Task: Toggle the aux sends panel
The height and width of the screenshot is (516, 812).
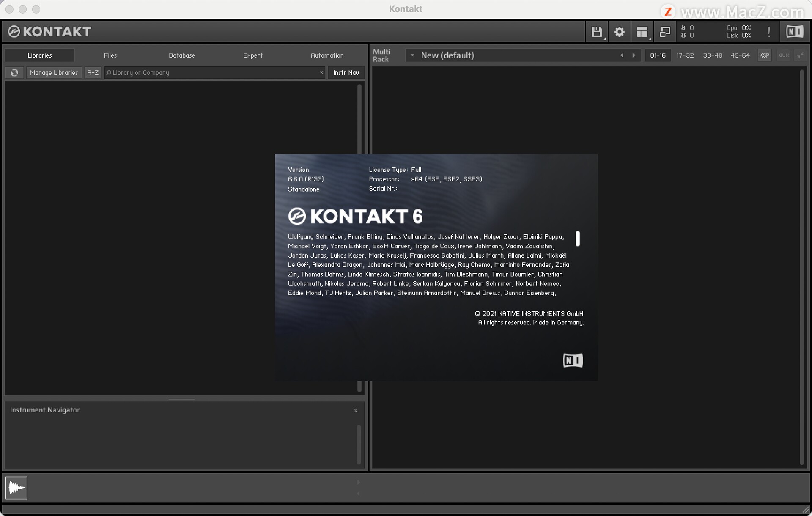Action: [784, 55]
